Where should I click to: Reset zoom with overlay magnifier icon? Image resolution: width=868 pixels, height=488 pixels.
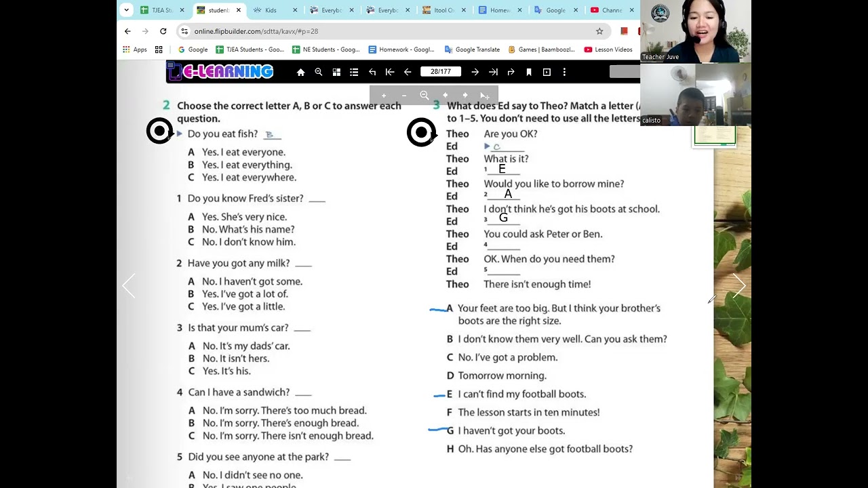tap(425, 96)
